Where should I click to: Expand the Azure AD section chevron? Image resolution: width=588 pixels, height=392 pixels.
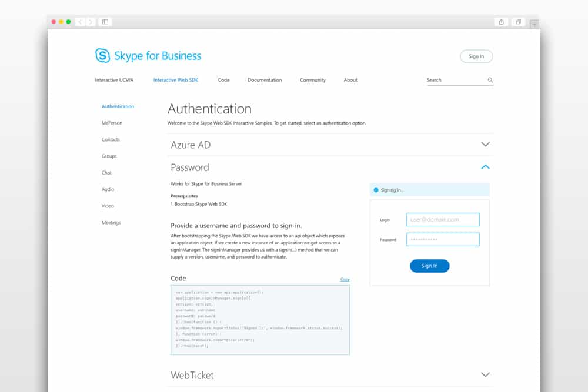tap(485, 145)
